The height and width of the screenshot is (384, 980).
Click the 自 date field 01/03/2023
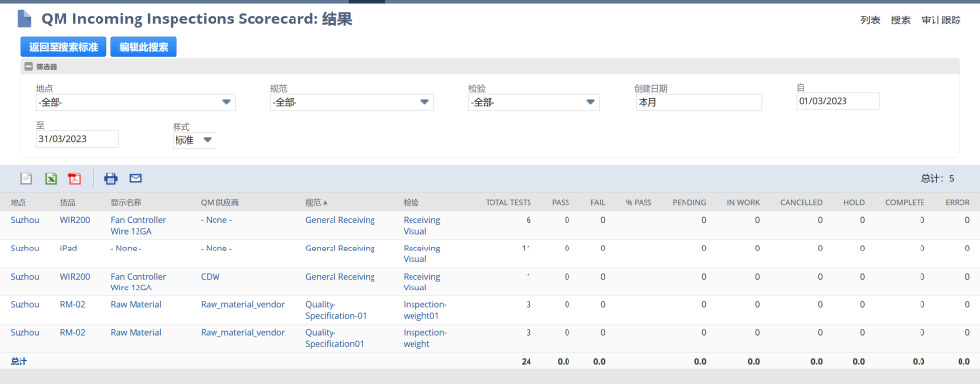(x=839, y=101)
